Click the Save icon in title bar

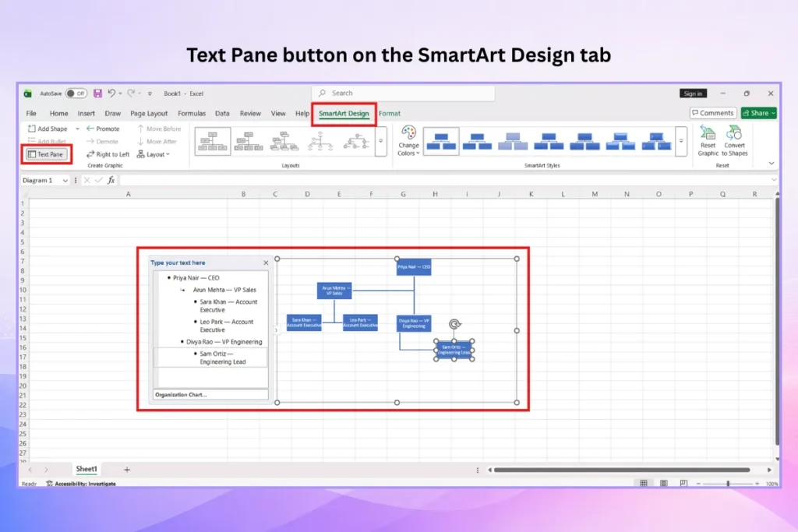(97, 93)
